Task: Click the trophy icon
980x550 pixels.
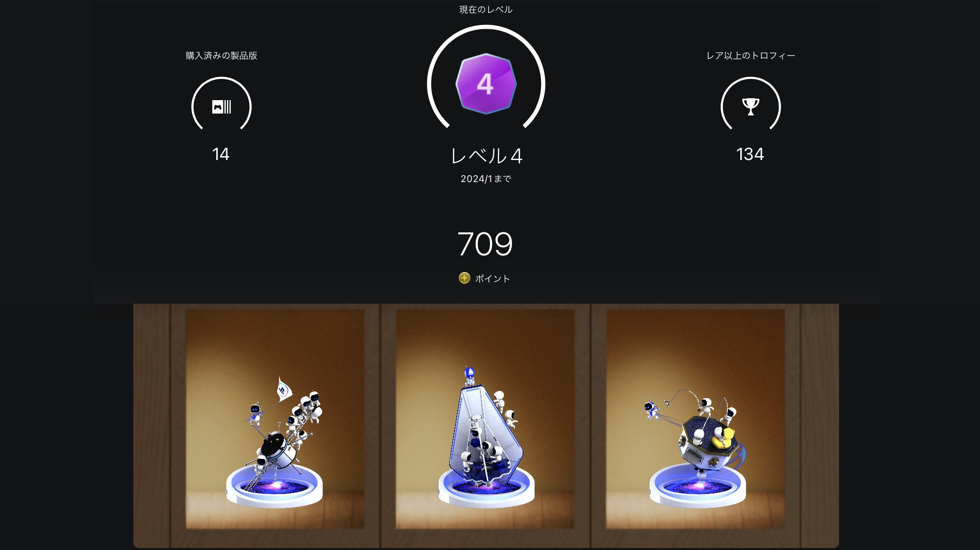Action: (x=750, y=106)
